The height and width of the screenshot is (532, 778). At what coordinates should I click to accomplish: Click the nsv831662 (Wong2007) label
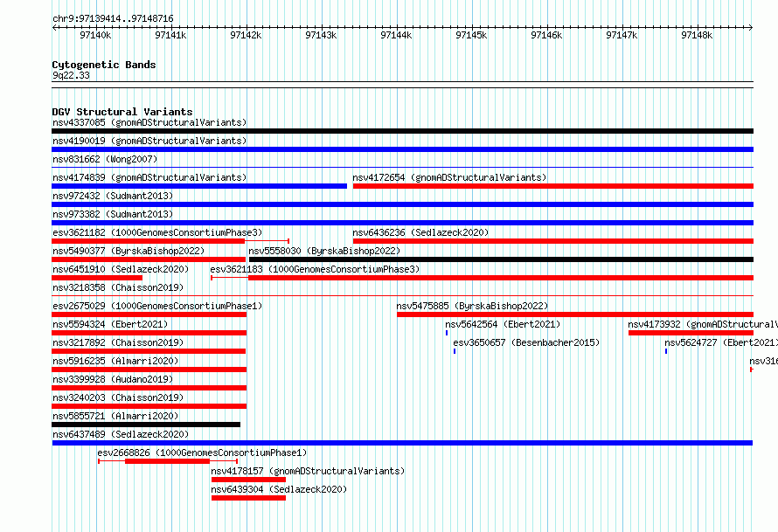(105, 159)
